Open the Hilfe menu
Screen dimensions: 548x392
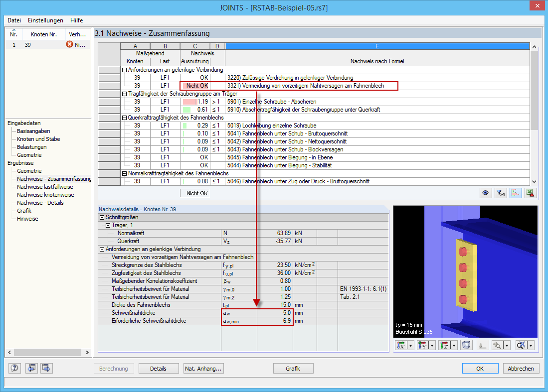point(76,20)
